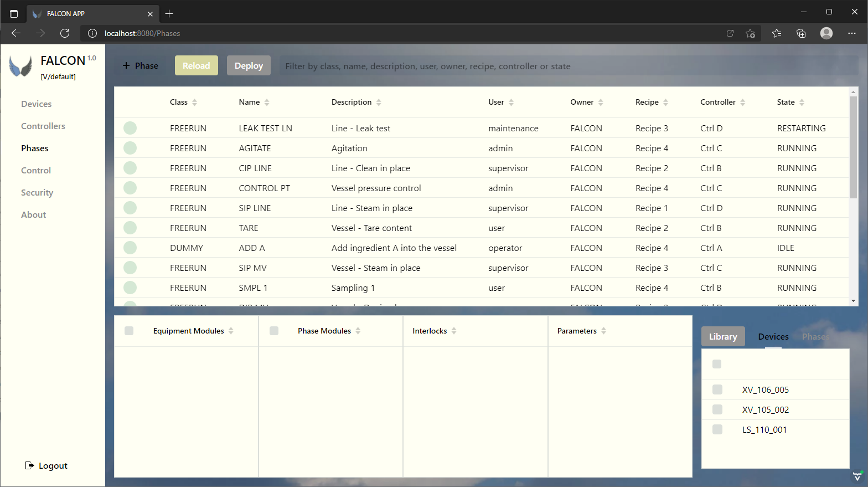The width and height of the screenshot is (868, 487).
Task: Open About page in sidebar
Action: tap(34, 214)
